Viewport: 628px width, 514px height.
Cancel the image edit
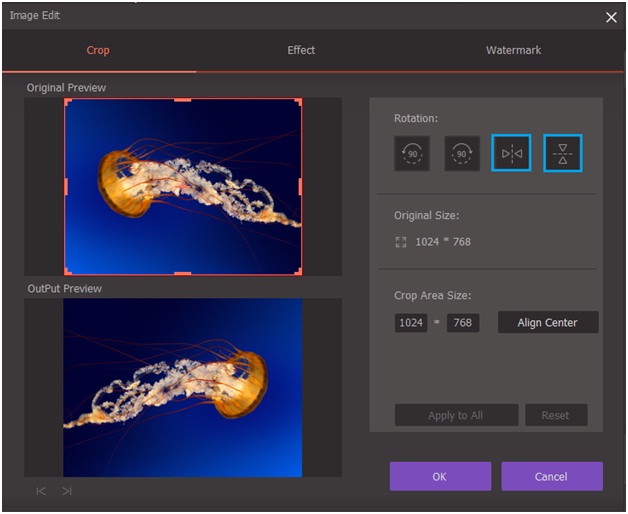552,476
